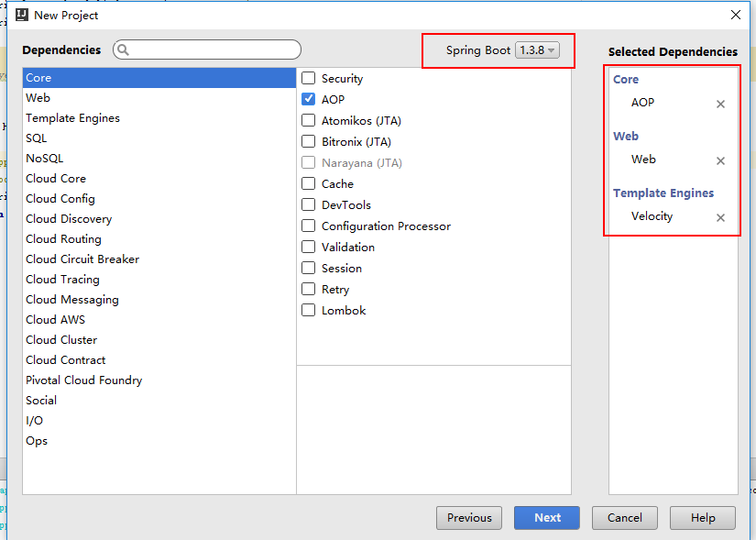This screenshot has height=540, width=756.
Task: Select Cloud Tracing category
Action: tap(159, 280)
